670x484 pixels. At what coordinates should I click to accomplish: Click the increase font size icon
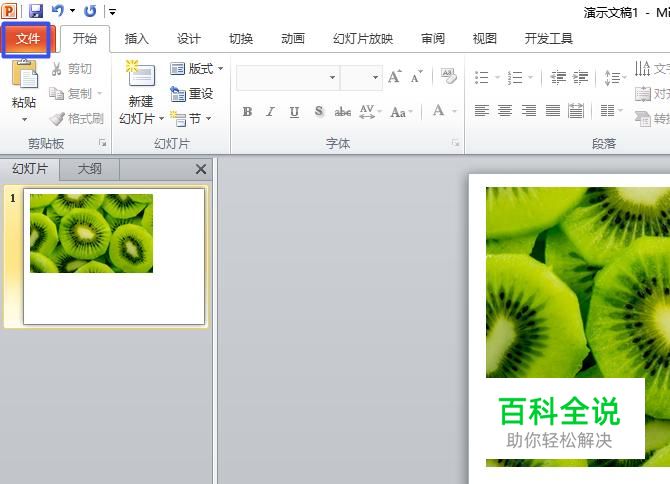pyautogui.click(x=394, y=77)
